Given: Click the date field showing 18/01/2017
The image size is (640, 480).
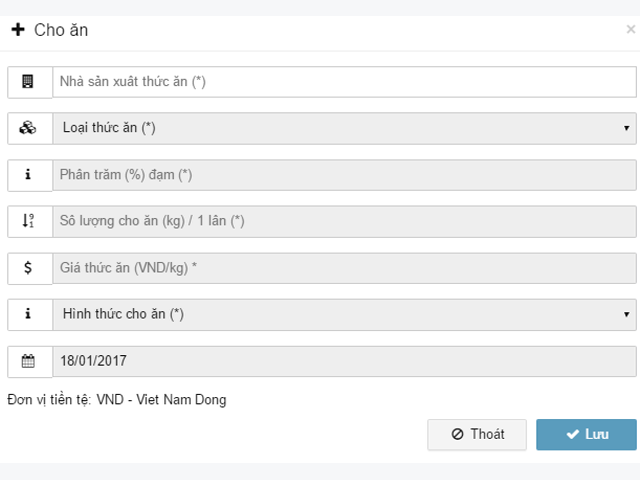Looking at the screenshot, I should click(x=344, y=361).
